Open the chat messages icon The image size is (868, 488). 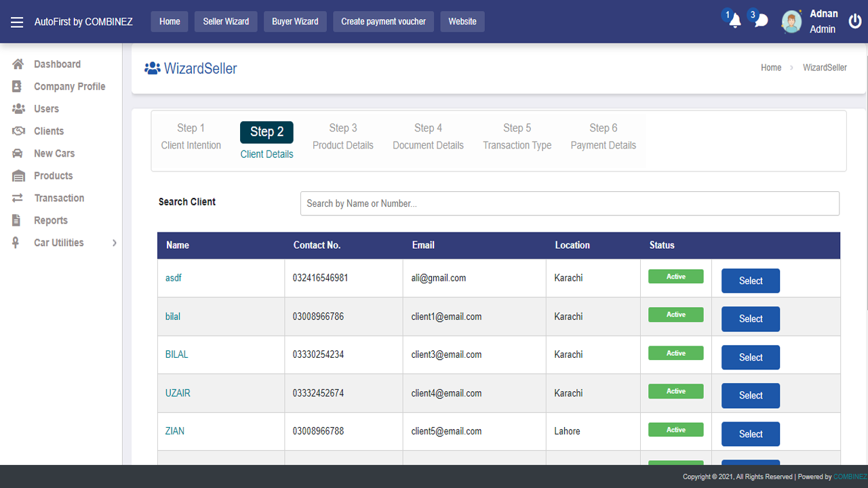pyautogui.click(x=761, y=21)
